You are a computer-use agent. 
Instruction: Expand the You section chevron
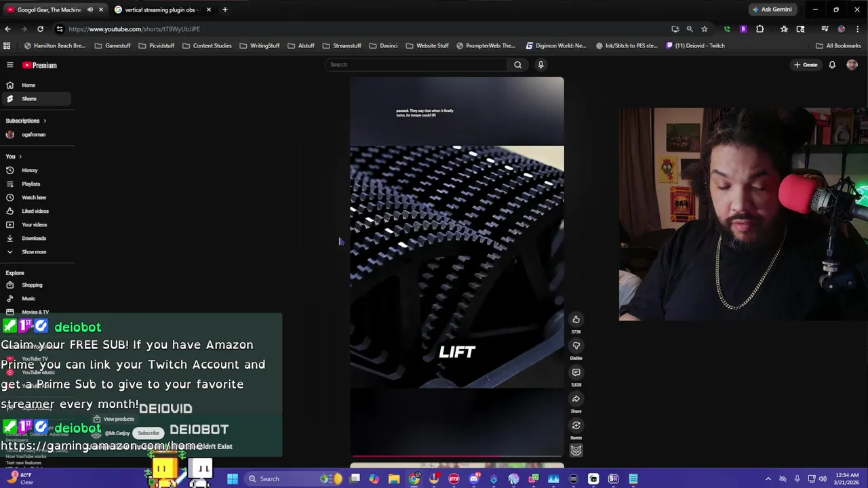pyautogui.click(x=20, y=157)
